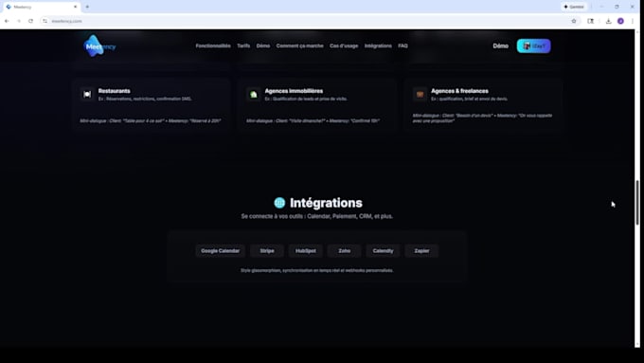
Task: Close the Meetency tab
Action: [x=75, y=7]
